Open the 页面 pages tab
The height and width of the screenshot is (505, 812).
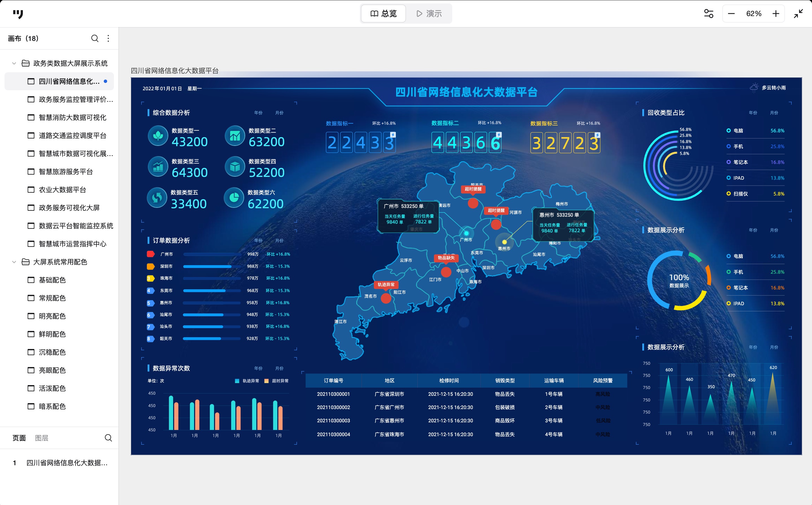click(19, 438)
